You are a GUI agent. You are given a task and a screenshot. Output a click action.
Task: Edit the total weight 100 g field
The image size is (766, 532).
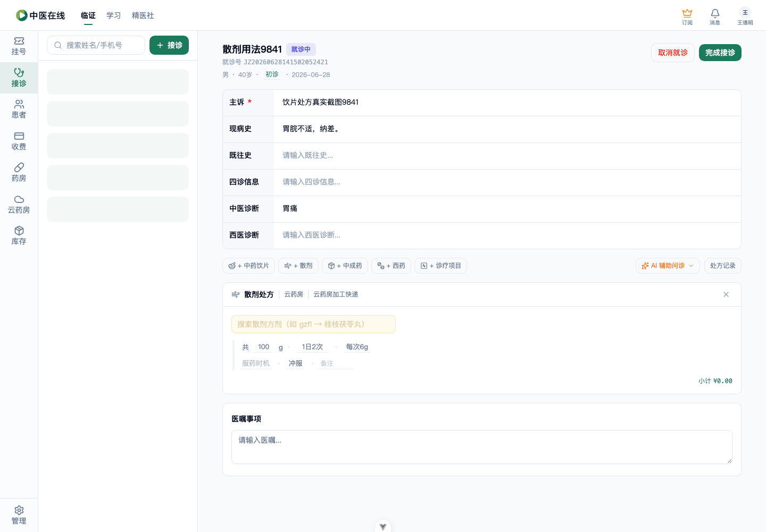264,347
